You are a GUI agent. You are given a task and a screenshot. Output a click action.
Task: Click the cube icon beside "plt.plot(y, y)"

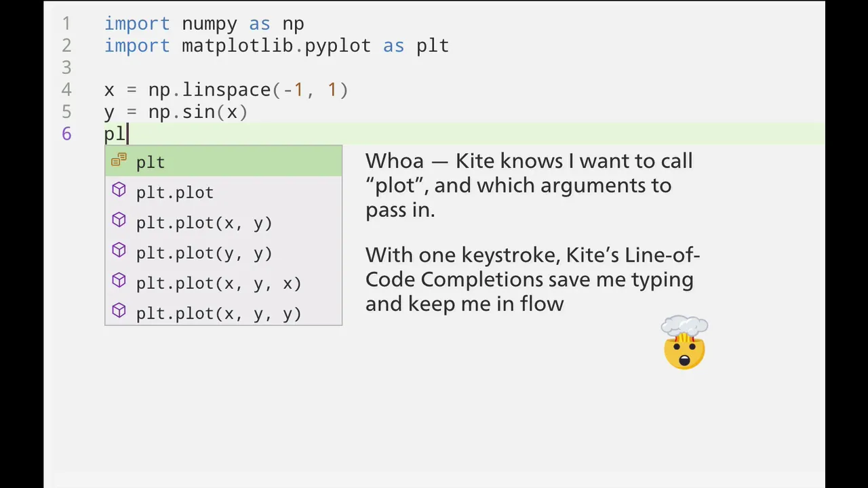click(119, 251)
